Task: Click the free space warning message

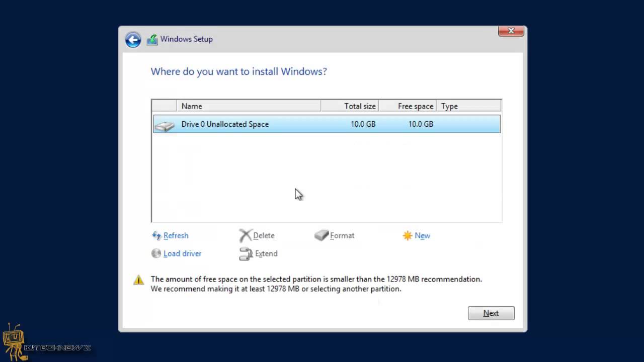Action: (316, 284)
